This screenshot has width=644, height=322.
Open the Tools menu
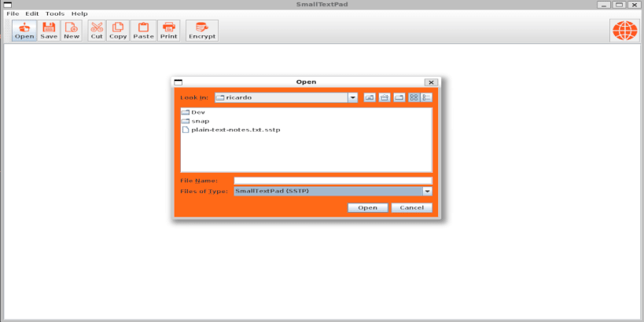tap(55, 13)
